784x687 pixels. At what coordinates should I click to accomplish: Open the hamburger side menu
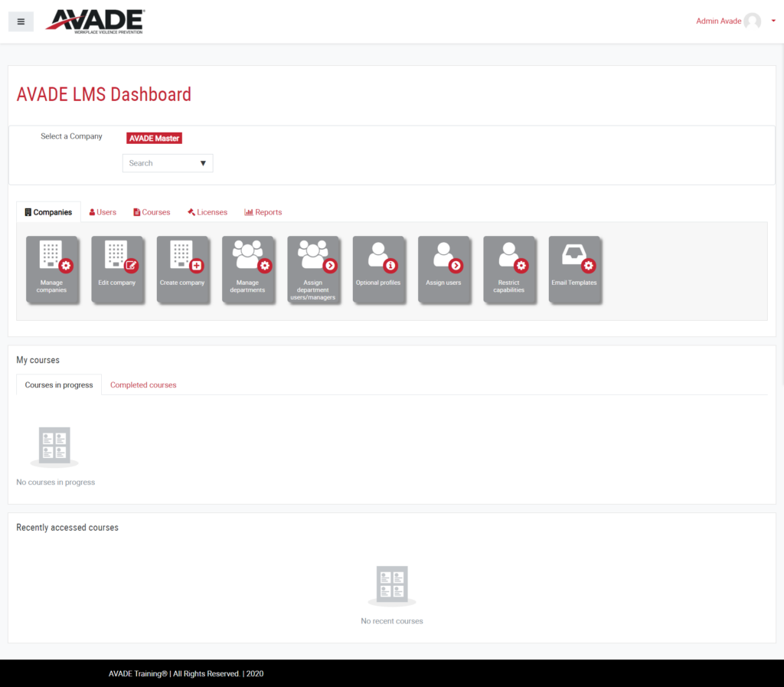(x=21, y=21)
